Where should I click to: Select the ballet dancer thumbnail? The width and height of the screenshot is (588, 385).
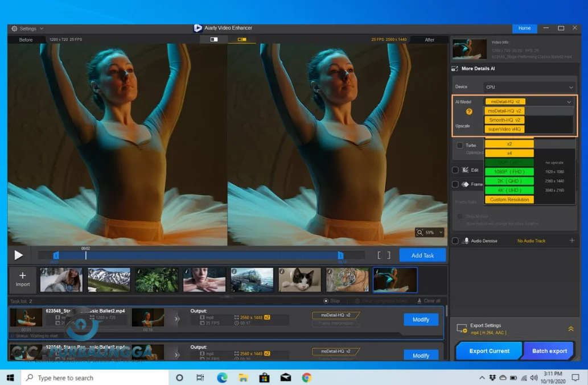(x=395, y=280)
